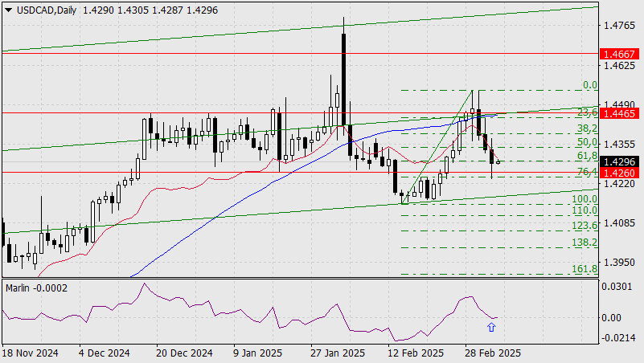Screen dimensions: 644x363
Task: Select the 28 Feb 2025 date label
Action: [x=492, y=353]
